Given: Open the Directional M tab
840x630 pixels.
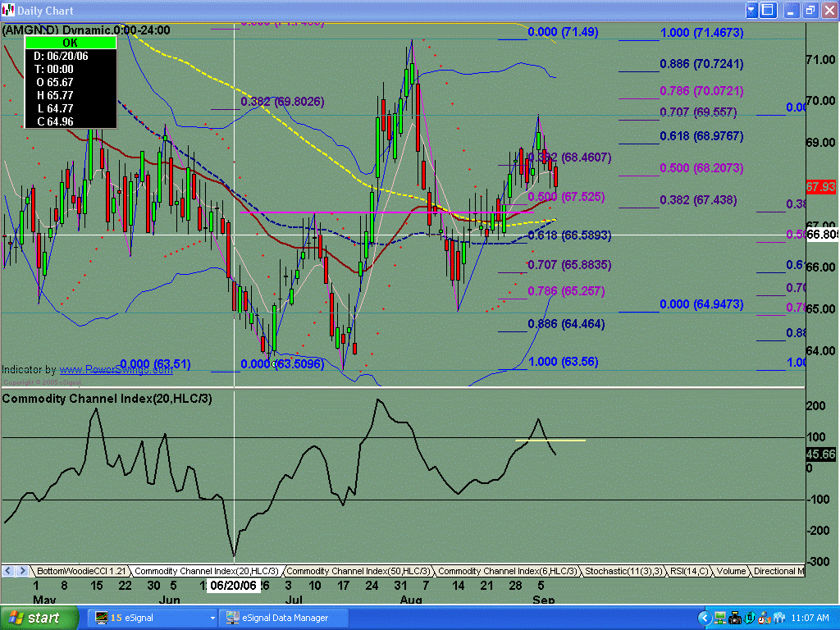Looking at the screenshot, I should pyautogui.click(x=778, y=571).
